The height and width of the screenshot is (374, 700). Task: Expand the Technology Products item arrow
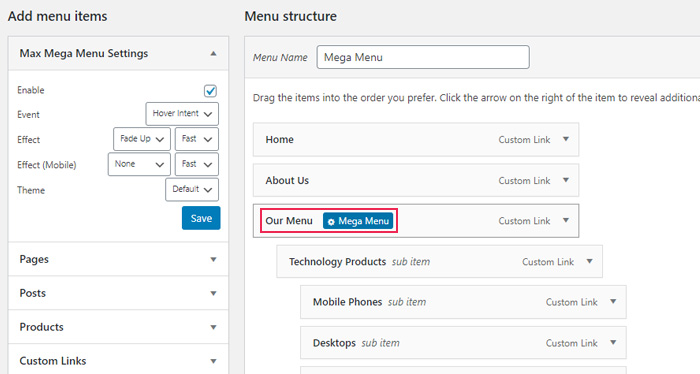pos(589,262)
